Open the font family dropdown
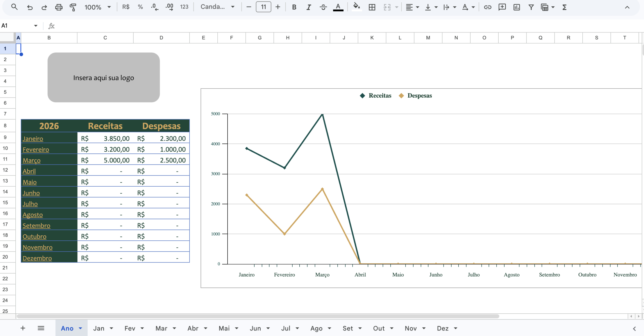This screenshot has width=644, height=336. [x=217, y=7]
